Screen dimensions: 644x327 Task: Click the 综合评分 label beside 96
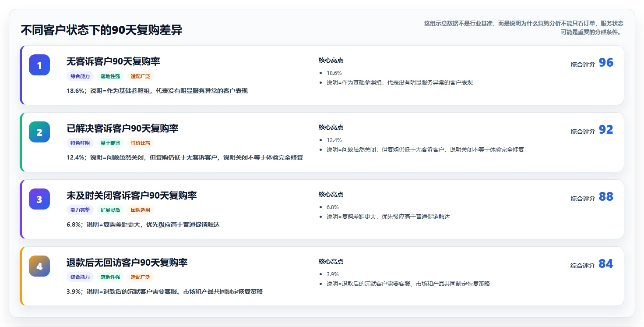583,64
